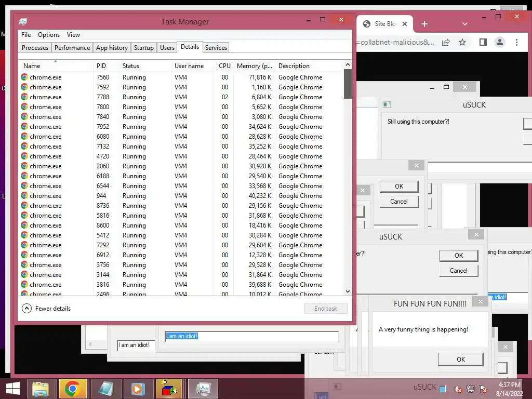Open the Options menu in Task Manager
The height and width of the screenshot is (399, 532).
click(x=49, y=35)
